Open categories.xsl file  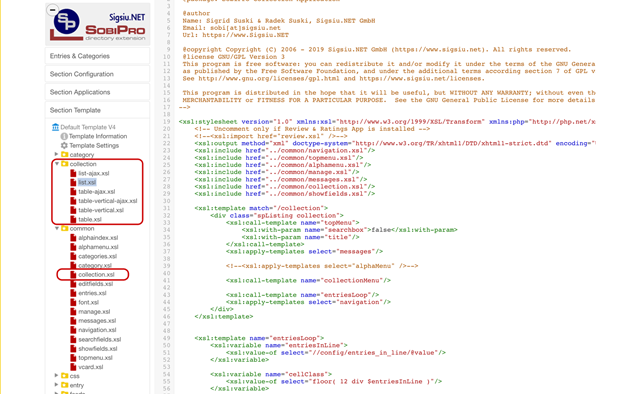coord(97,256)
